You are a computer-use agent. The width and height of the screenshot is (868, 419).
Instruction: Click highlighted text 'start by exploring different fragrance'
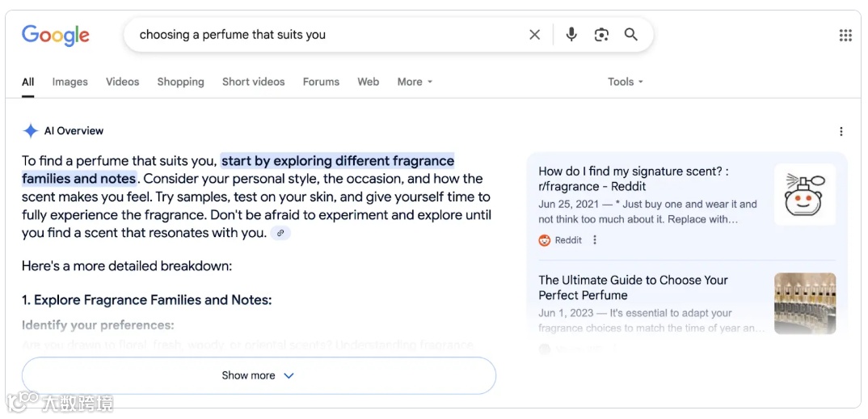(338, 161)
